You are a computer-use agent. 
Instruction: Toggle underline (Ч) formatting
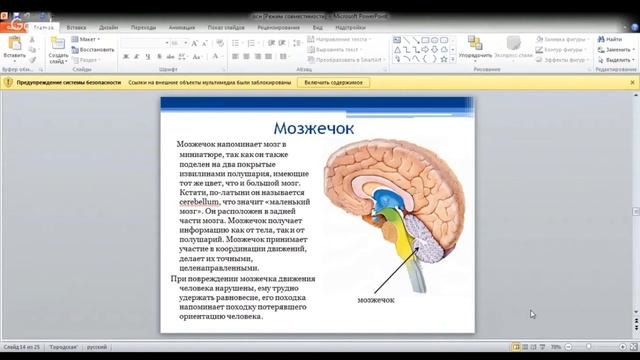pos(148,57)
